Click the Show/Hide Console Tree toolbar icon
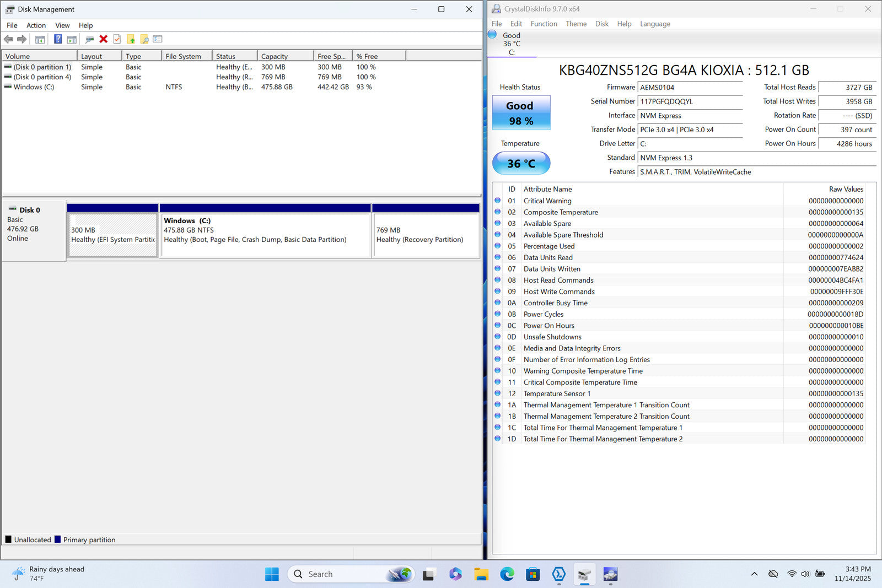 (x=40, y=39)
